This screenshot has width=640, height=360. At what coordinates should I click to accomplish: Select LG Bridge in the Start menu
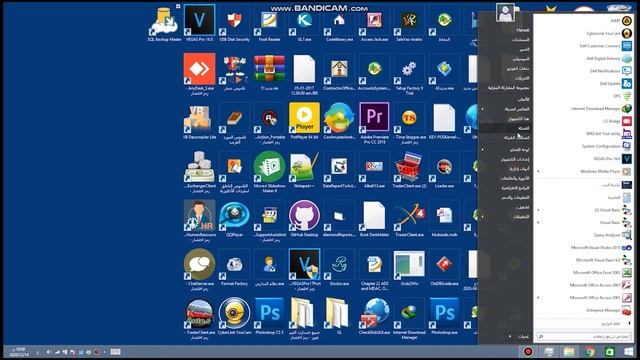click(584, 121)
